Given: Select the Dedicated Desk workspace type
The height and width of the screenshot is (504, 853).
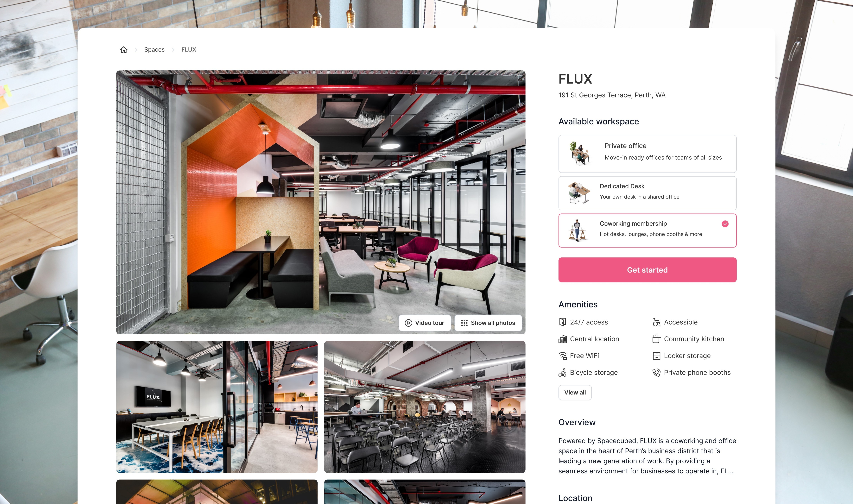Looking at the screenshot, I should (647, 191).
